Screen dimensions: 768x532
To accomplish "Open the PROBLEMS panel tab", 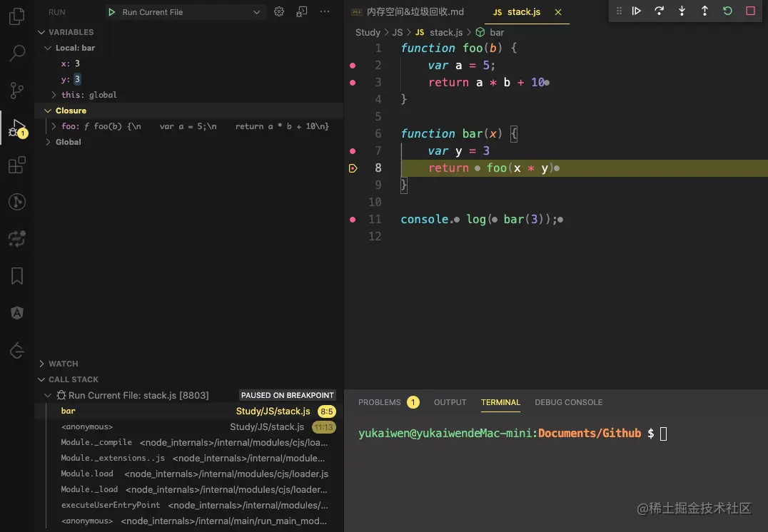I will (380, 402).
